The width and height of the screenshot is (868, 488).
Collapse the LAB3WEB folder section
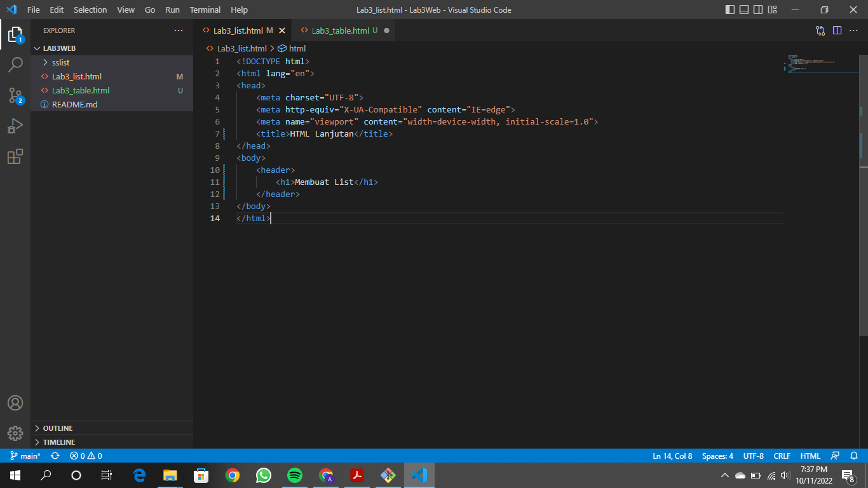112,48
